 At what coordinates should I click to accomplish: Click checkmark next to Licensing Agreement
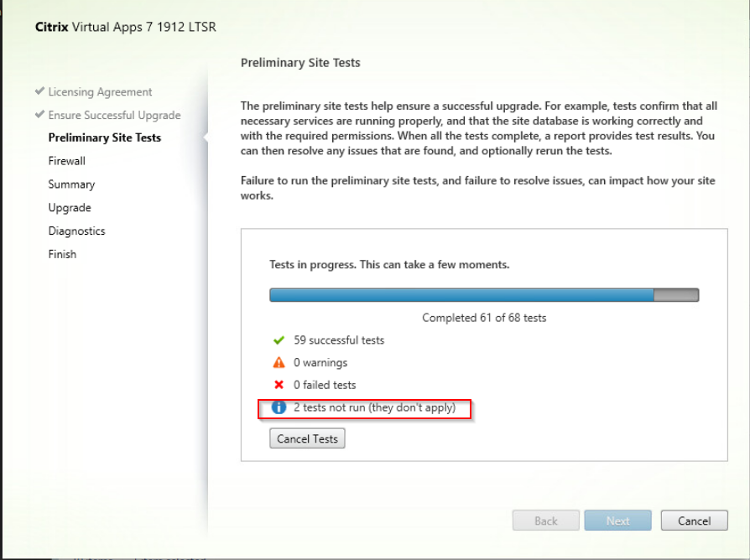pyautogui.click(x=39, y=91)
